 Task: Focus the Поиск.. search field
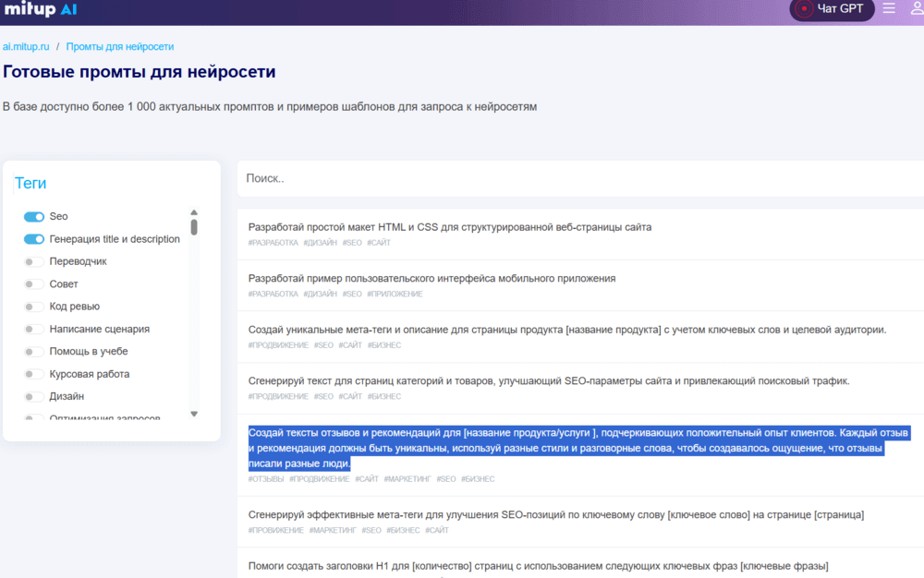coord(580,178)
